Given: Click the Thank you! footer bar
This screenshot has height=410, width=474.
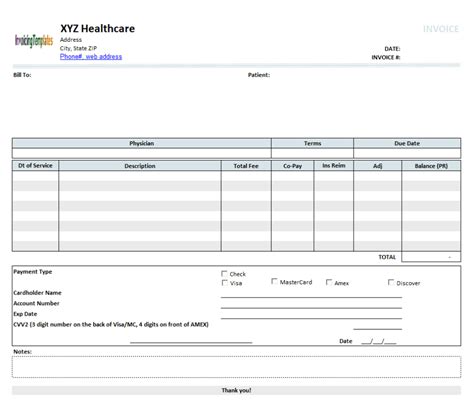Looking at the screenshot, I should click(237, 390).
